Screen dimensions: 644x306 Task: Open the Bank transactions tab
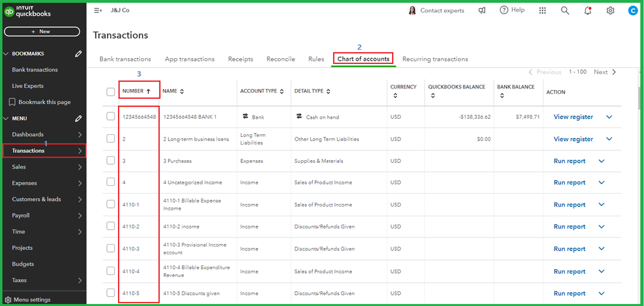click(125, 59)
